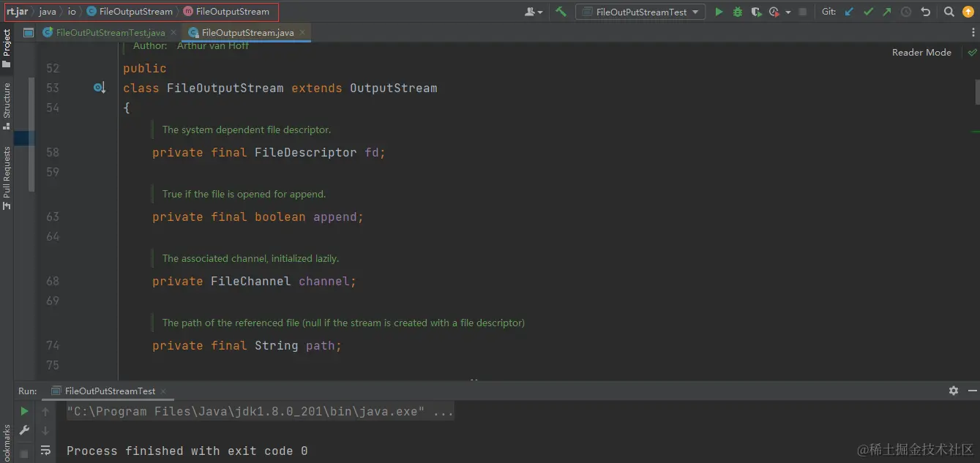The height and width of the screenshot is (463, 980).
Task: Hide the Run panel with minimize icon
Action: pyautogui.click(x=971, y=391)
